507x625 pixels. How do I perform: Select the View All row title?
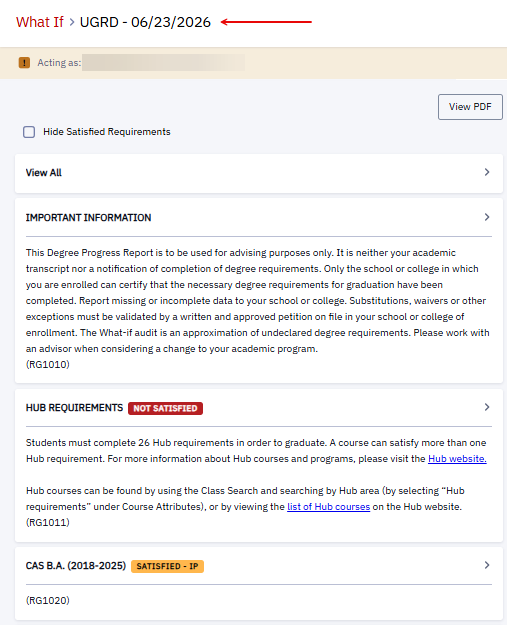tap(44, 173)
